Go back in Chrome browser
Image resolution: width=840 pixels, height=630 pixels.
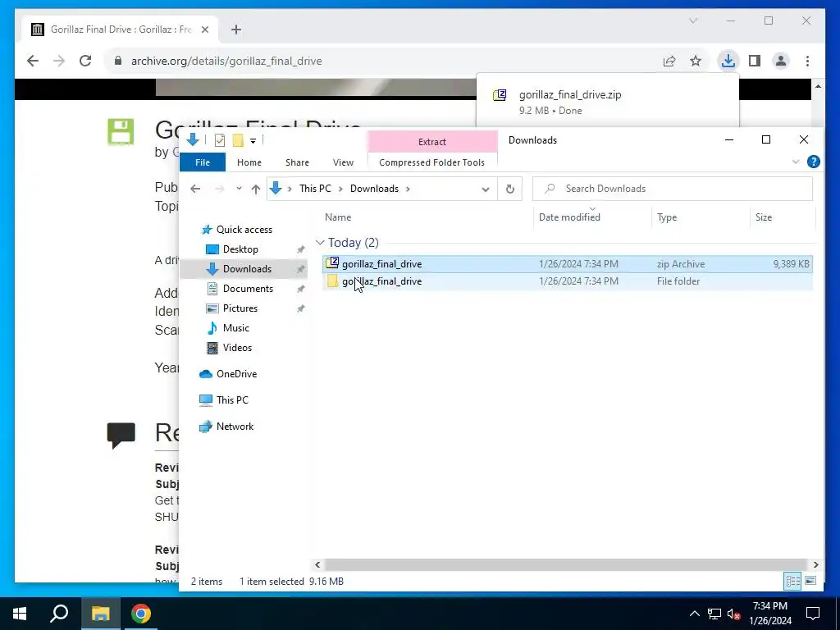click(x=33, y=61)
